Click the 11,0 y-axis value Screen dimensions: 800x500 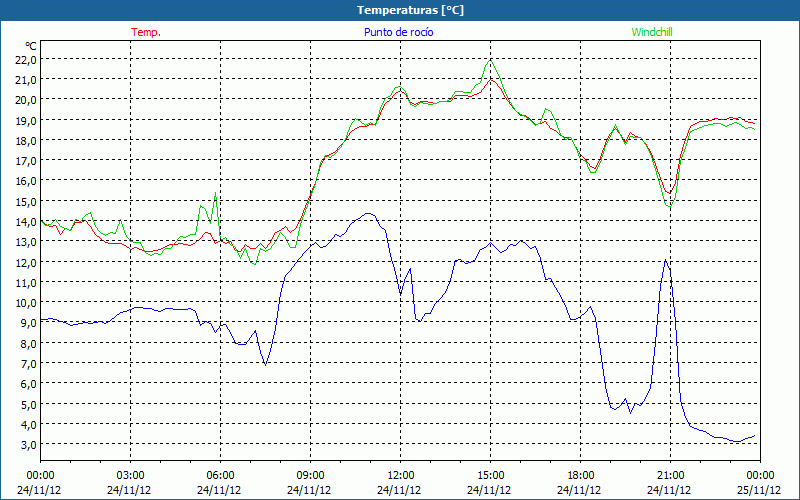pyautogui.click(x=27, y=282)
